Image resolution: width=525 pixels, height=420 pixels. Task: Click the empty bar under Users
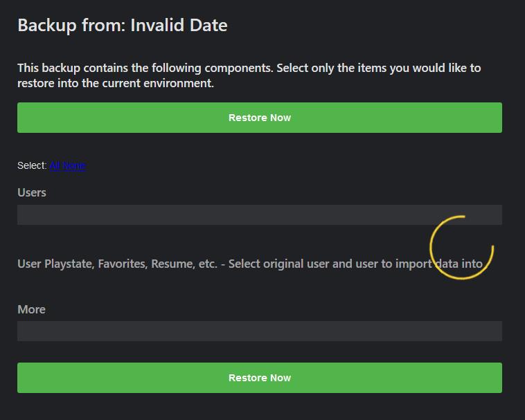(x=260, y=214)
